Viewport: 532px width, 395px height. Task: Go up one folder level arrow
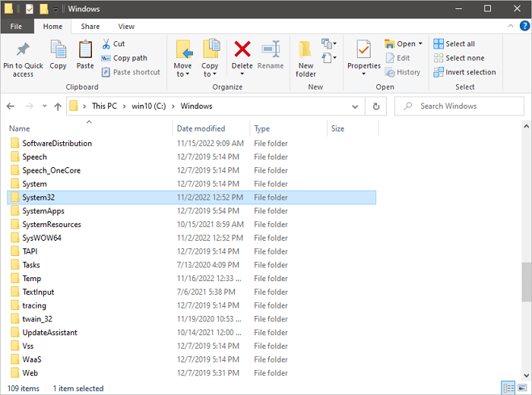(x=58, y=106)
